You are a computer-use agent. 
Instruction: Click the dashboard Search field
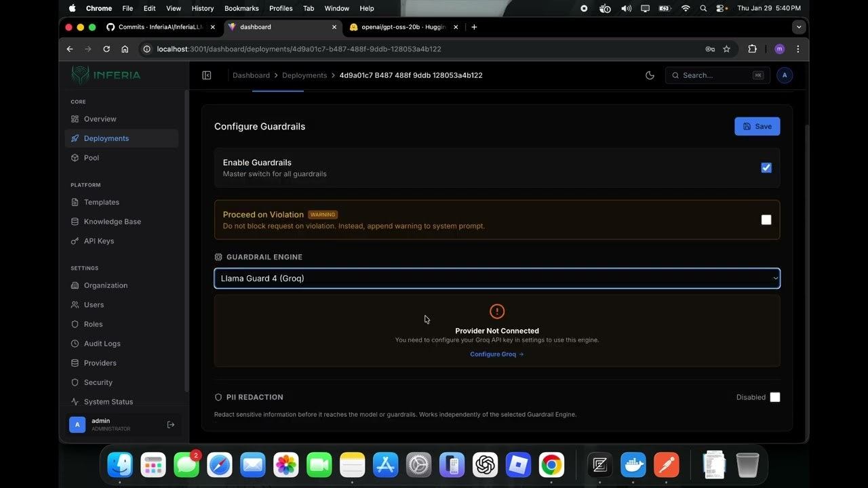click(717, 75)
